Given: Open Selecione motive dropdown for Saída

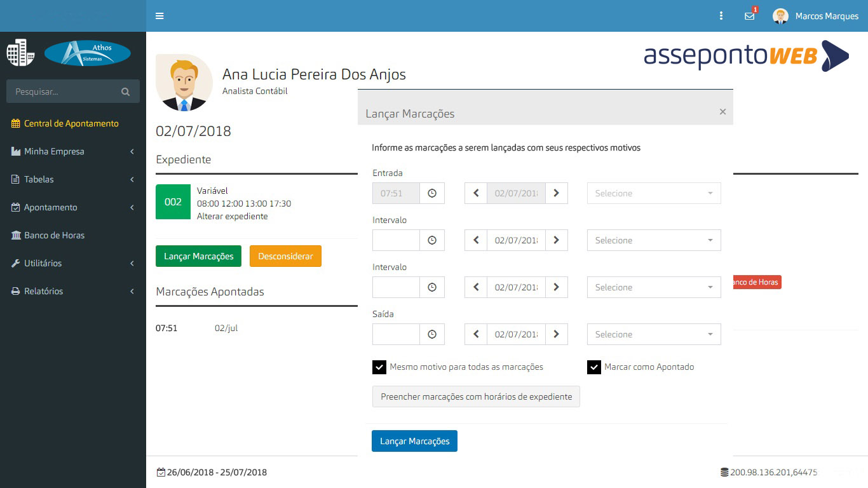Looking at the screenshot, I should tap(654, 334).
